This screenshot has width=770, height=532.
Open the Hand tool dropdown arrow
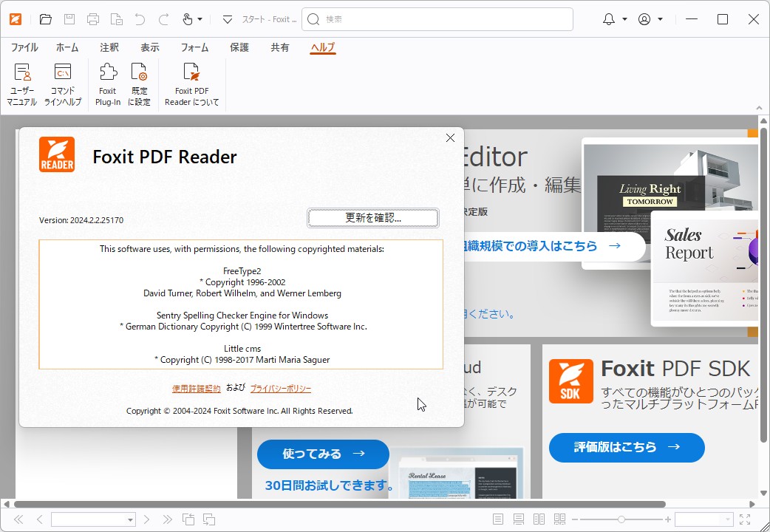(200, 18)
